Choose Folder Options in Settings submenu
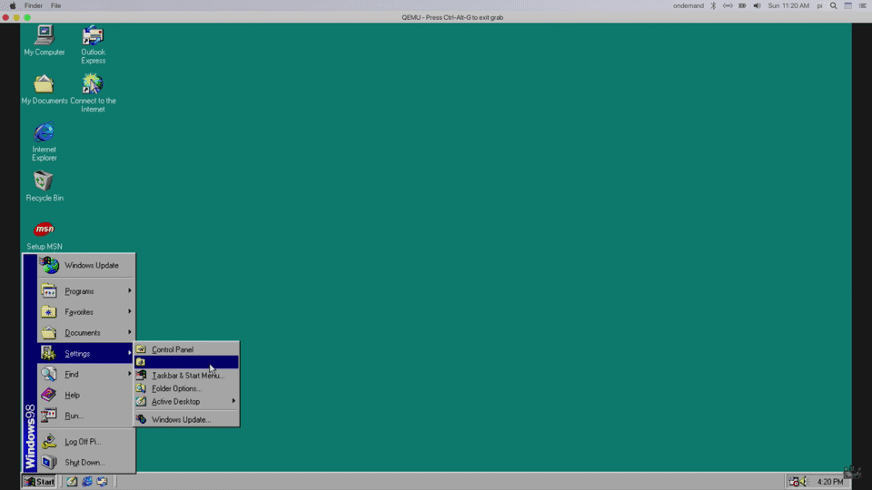The height and width of the screenshot is (490, 872). point(176,389)
